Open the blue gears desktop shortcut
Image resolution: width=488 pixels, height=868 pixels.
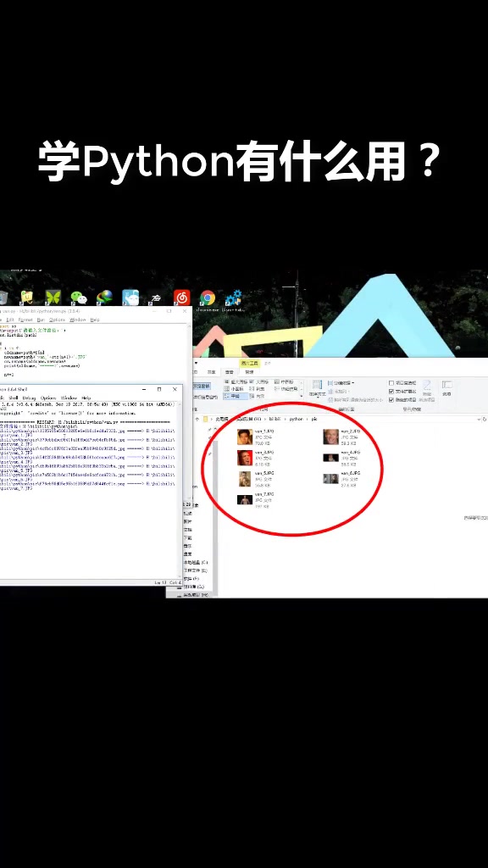click(x=234, y=298)
